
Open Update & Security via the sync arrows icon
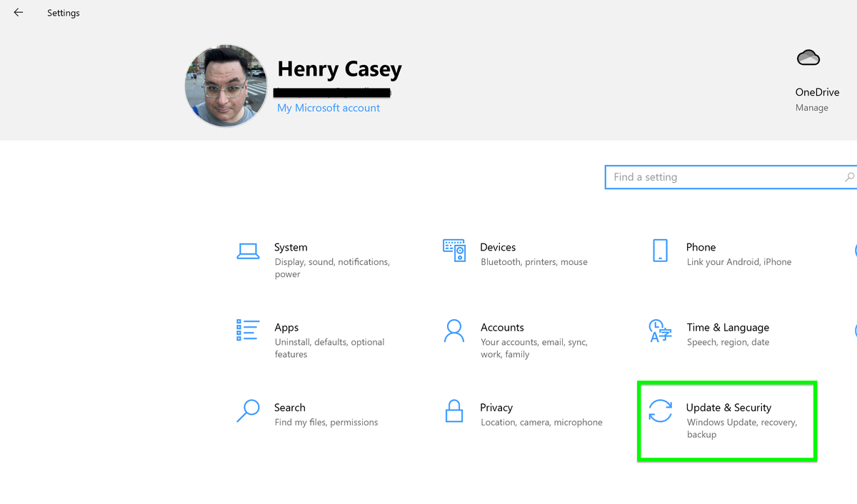659,411
